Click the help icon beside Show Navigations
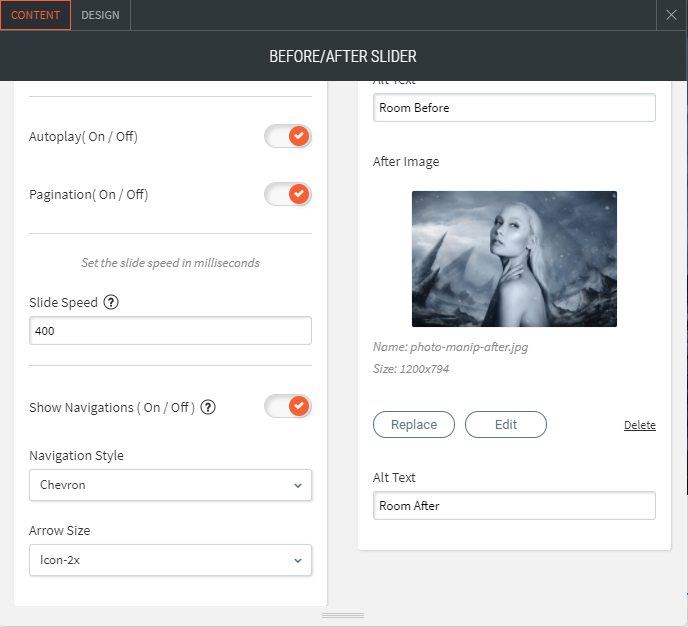The height and width of the screenshot is (627, 688). tap(208, 407)
